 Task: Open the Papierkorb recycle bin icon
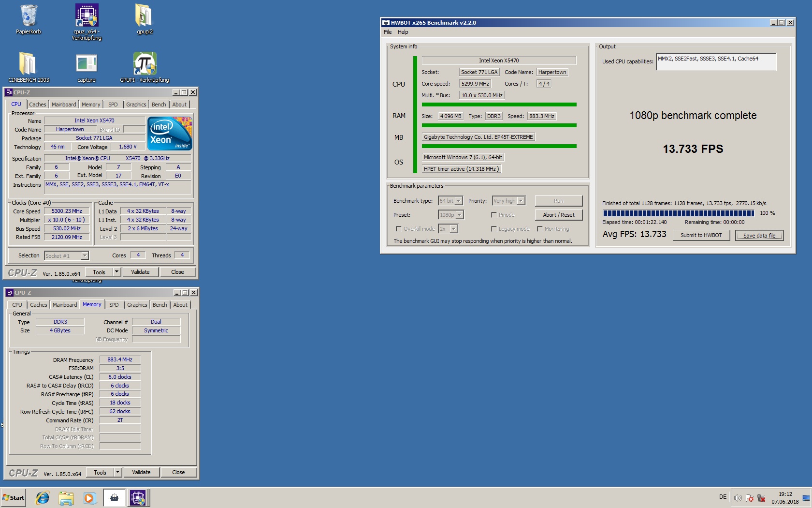29,19
